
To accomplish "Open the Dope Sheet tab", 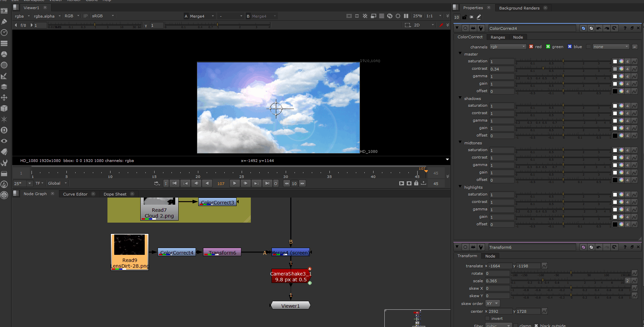I will click(115, 194).
